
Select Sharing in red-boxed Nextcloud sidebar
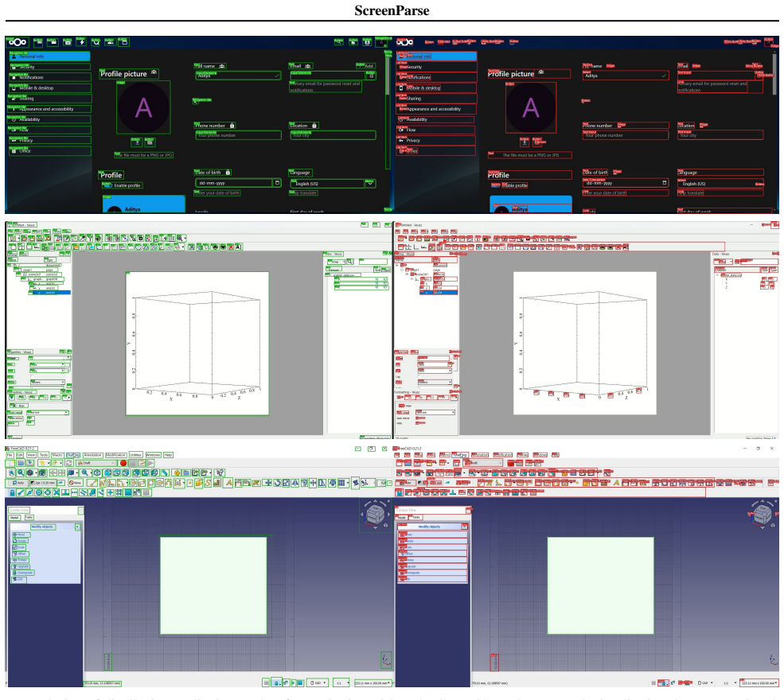click(x=435, y=99)
